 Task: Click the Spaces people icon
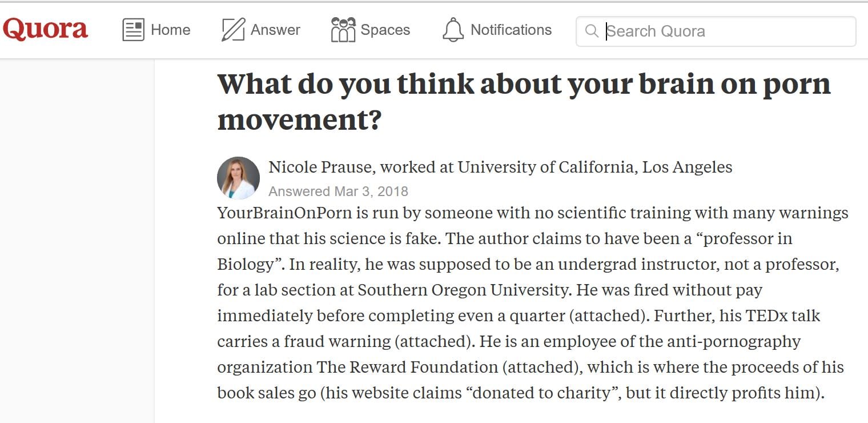pyautogui.click(x=343, y=30)
